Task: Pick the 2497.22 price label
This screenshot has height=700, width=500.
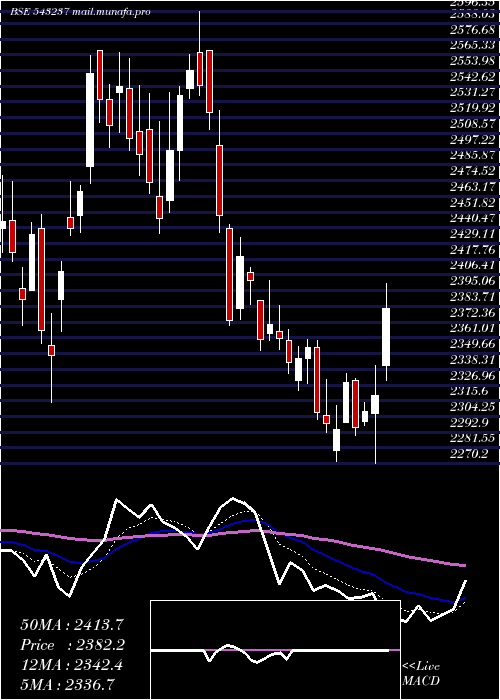Action: coord(472,140)
